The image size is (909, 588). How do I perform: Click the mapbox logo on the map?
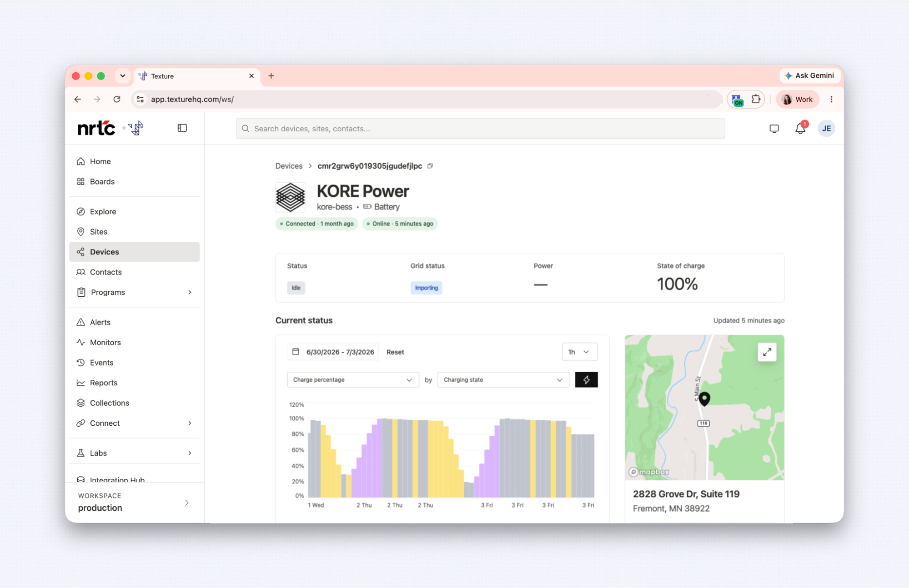point(649,472)
